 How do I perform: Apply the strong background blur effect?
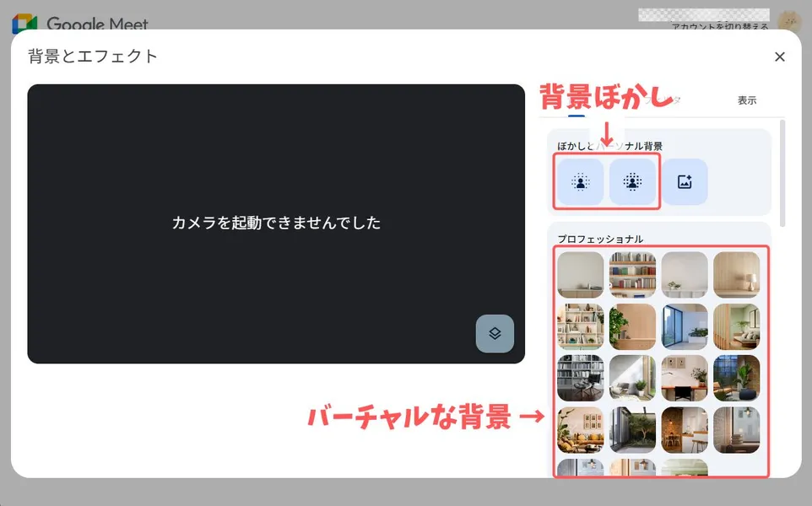(x=632, y=181)
